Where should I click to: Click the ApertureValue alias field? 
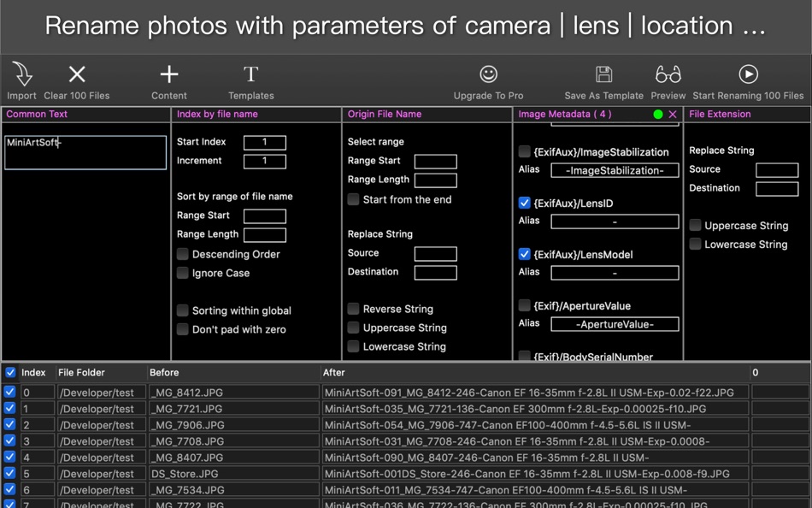(615, 324)
